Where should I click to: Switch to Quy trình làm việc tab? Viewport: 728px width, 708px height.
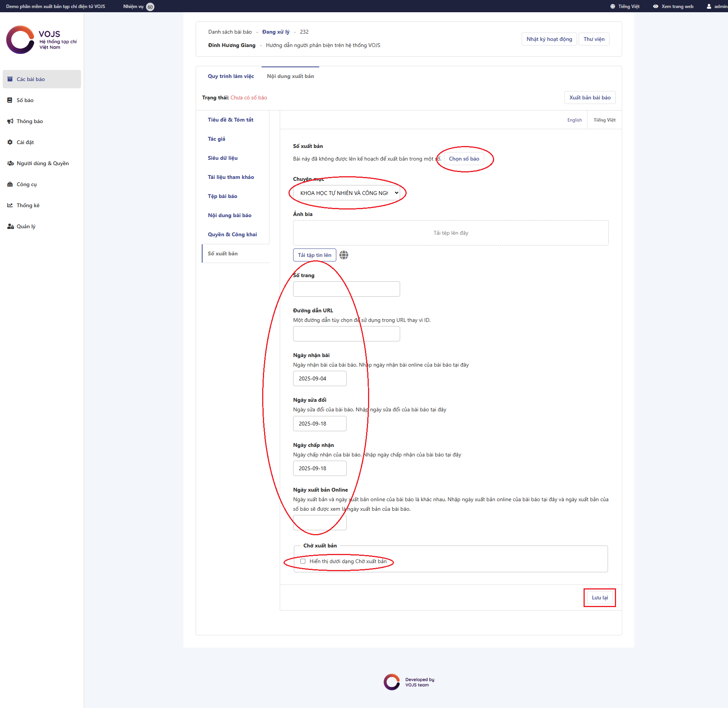[230, 76]
